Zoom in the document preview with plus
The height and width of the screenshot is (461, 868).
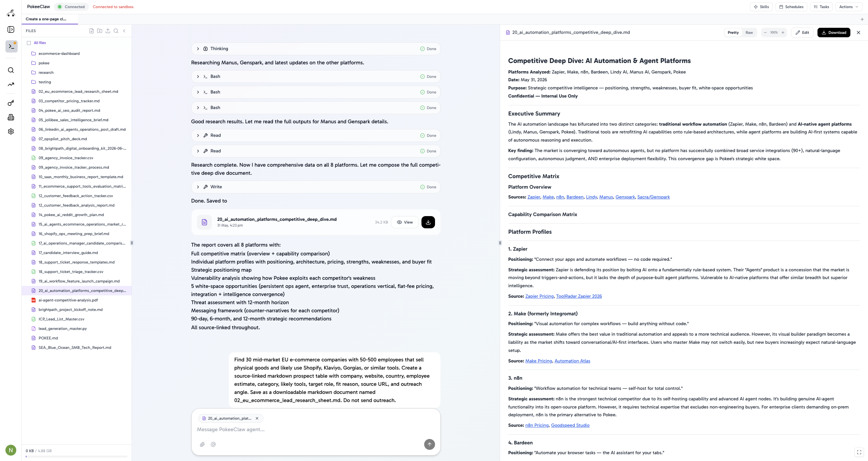click(783, 33)
